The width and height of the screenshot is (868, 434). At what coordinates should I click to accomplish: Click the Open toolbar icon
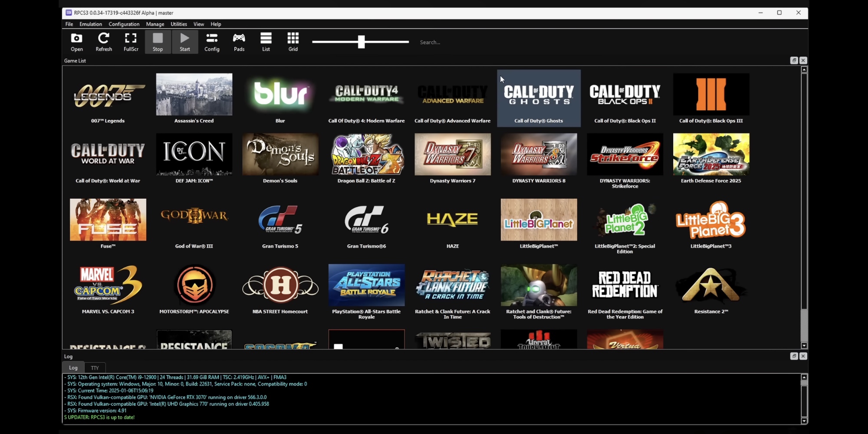77,42
